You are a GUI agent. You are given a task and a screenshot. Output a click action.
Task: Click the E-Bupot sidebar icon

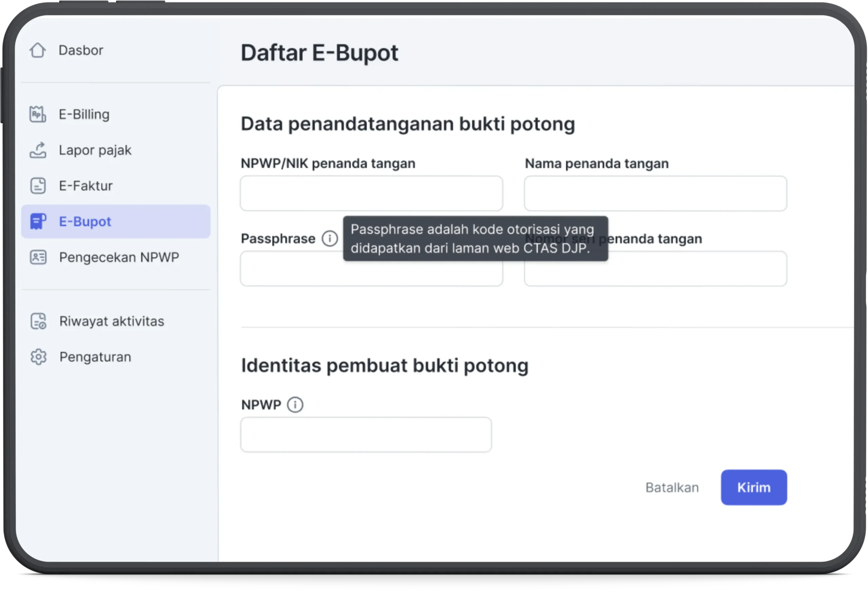pos(38,221)
